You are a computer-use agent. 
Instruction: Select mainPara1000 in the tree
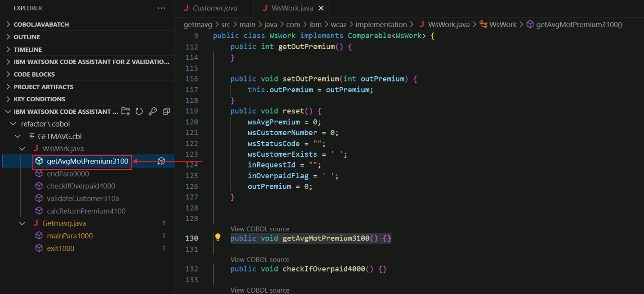(x=70, y=236)
